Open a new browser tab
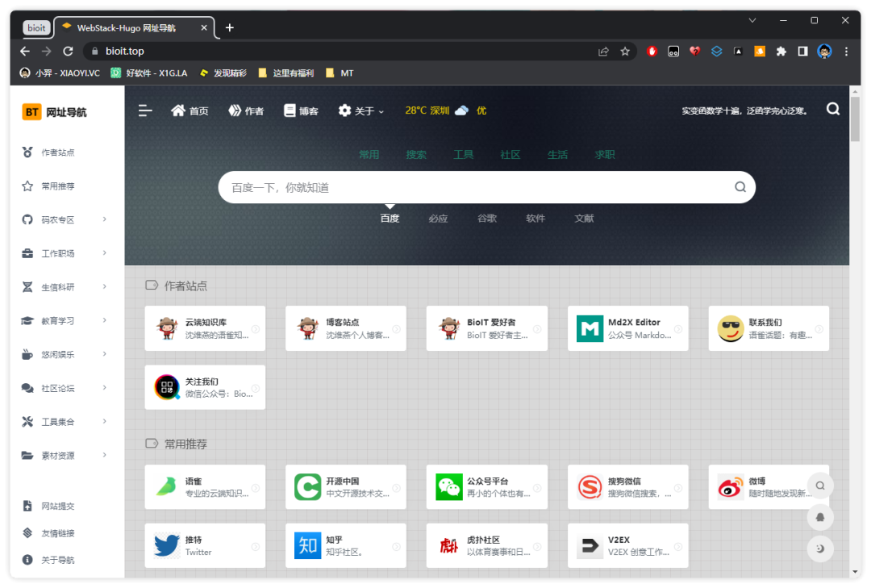The width and height of the screenshot is (871, 588). [229, 27]
